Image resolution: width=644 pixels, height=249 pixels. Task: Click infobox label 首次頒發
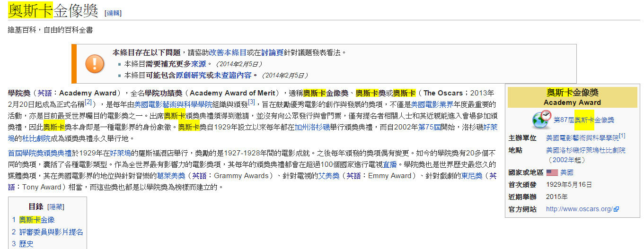coord(522,185)
